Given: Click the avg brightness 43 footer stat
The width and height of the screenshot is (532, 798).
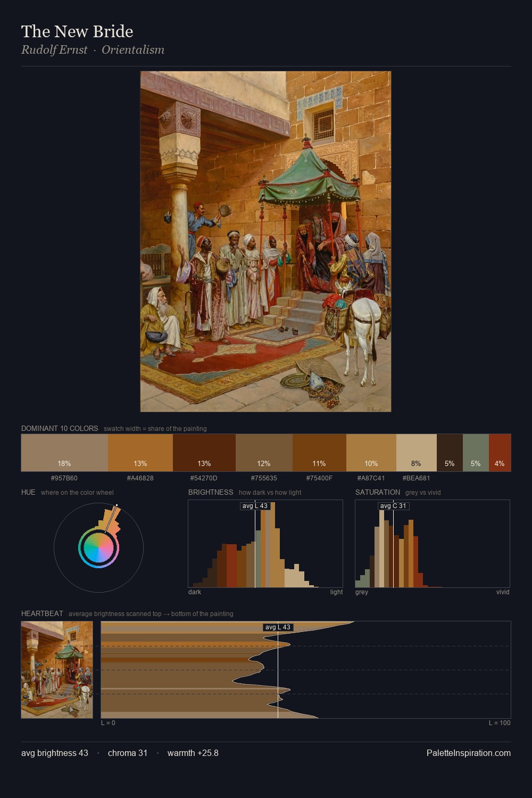Looking at the screenshot, I should click(x=55, y=753).
